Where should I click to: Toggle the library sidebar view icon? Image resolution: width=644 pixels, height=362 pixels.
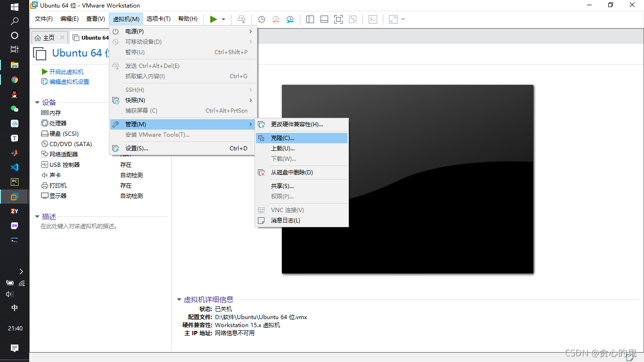pos(310,19)
